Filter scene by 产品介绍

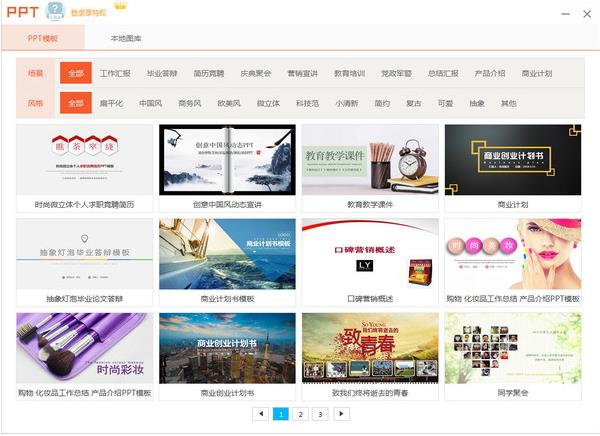click(490, 73)
